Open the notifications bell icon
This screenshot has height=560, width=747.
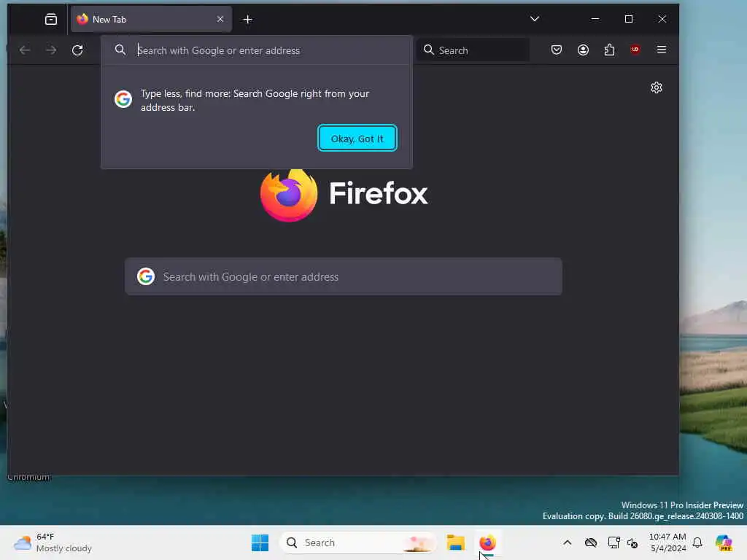[x=697, y=542]
